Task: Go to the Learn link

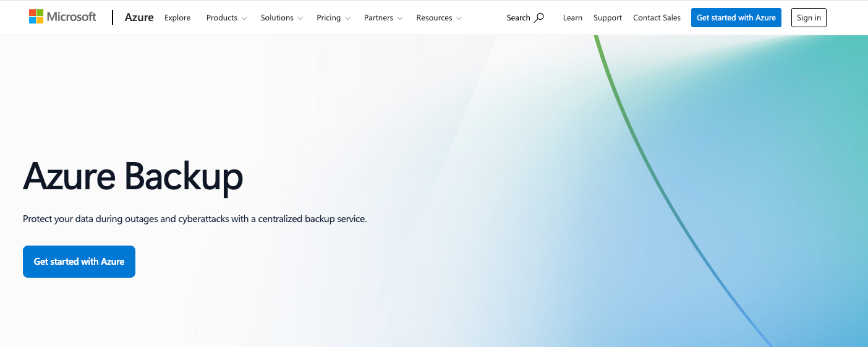Action: click(x=572, y=17)
